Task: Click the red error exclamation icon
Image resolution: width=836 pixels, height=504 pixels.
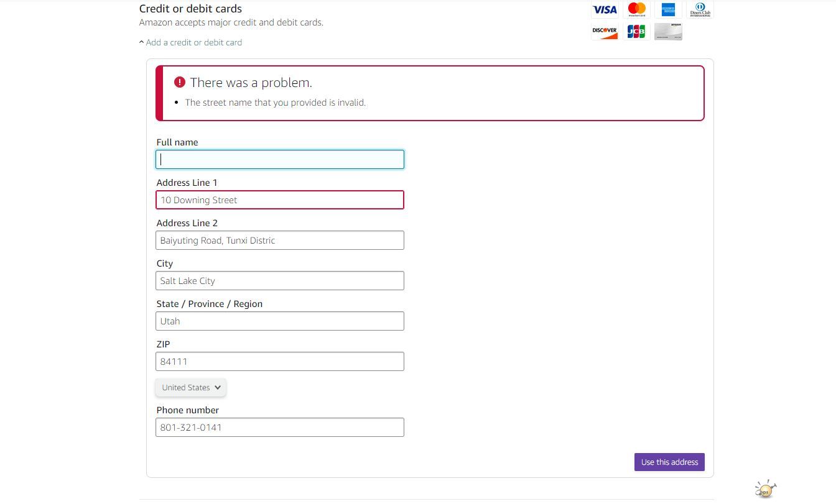Action: click(x=180, y=82)
